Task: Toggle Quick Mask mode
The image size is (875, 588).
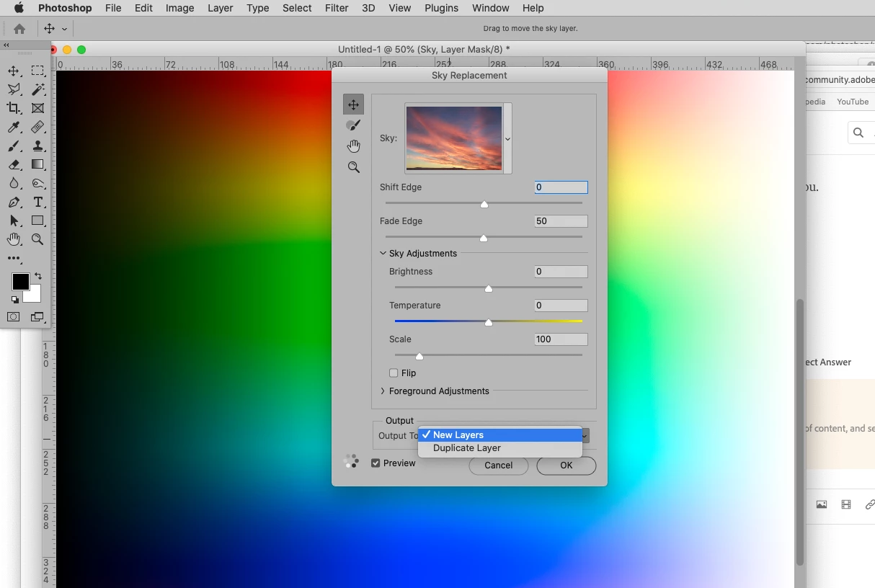Action: tap(14, 317)
